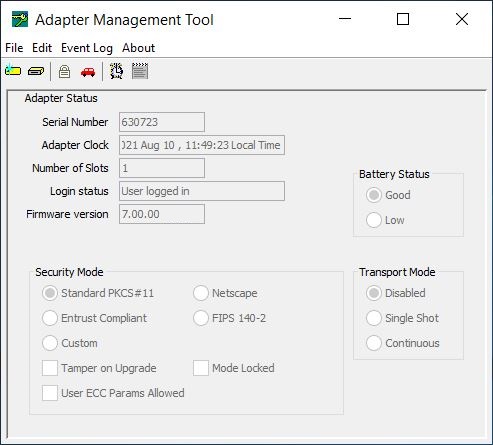Click the Firmware version field showing 7.00.00

(162, 214)
